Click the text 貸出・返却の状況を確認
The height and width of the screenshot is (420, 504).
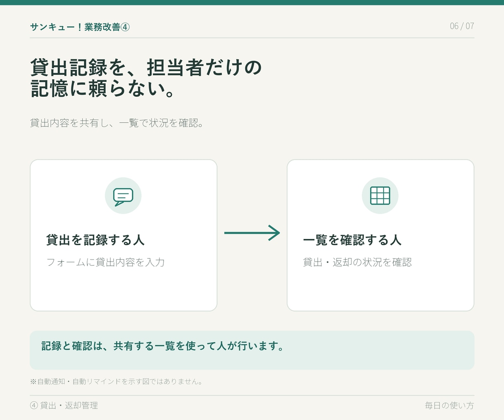pos(358,262)
